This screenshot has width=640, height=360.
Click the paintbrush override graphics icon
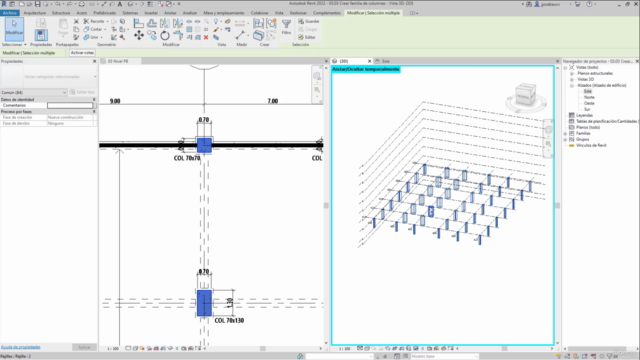tap(216, 29)
